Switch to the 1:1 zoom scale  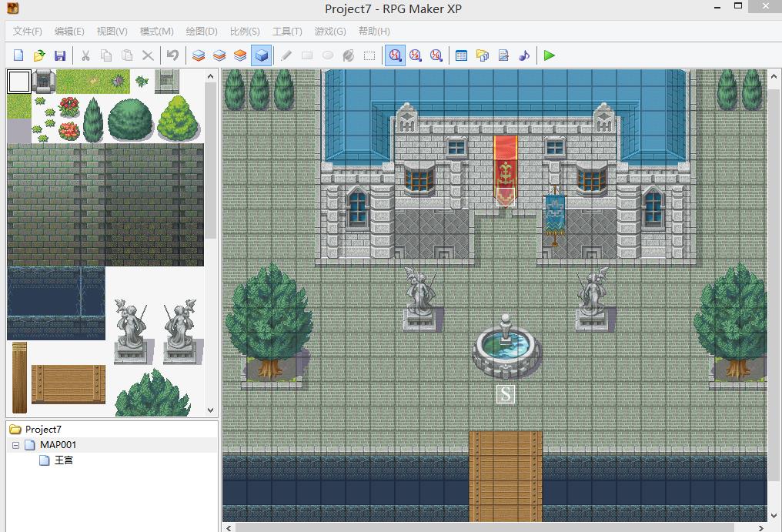point(395,55)
